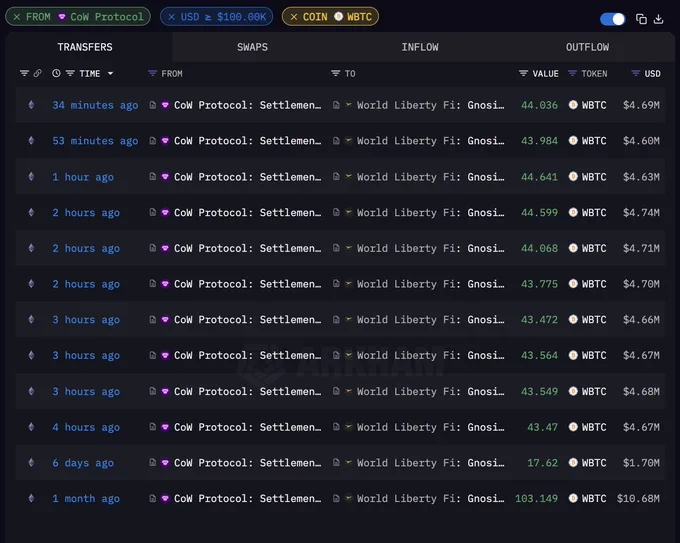This screenshot has height=543, width=680.
Task: Toggle the blue switch at top right
Action: click(x=612, y=19)
